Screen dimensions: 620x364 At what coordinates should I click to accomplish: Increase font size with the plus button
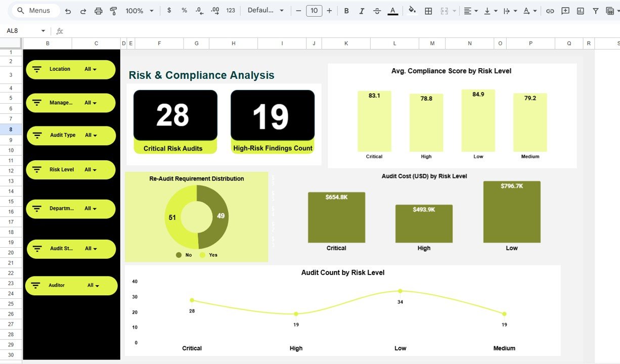click(x=329, y=10)
